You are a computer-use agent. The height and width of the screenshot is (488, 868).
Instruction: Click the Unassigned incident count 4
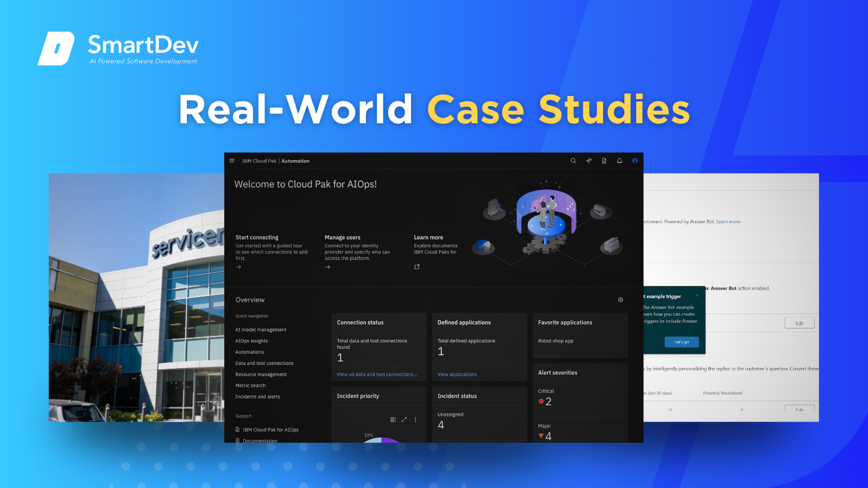pyautogui.click(x=441, y=425)
